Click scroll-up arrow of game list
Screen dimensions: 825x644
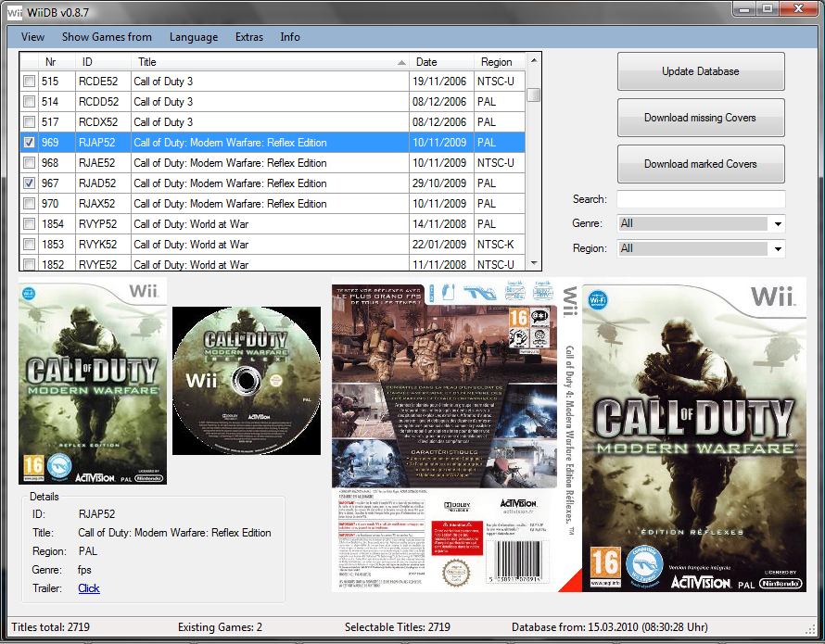pos(534,60)
